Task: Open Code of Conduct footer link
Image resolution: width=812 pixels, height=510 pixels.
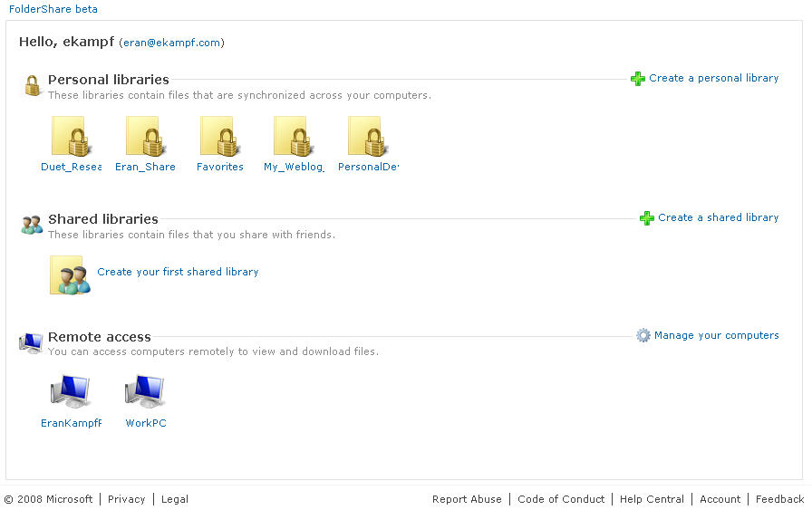Action: 561,499
